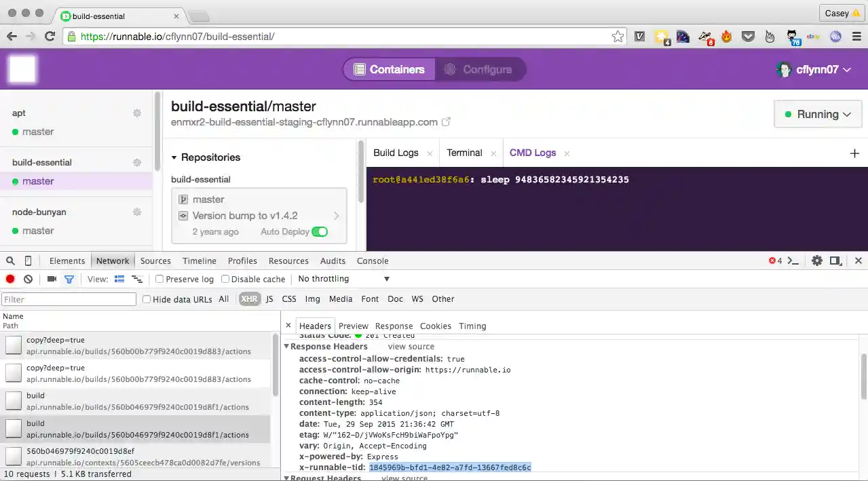Enable the Disable cache checkbox
This screenshot has height=481, width=868.
pos(225,279)
